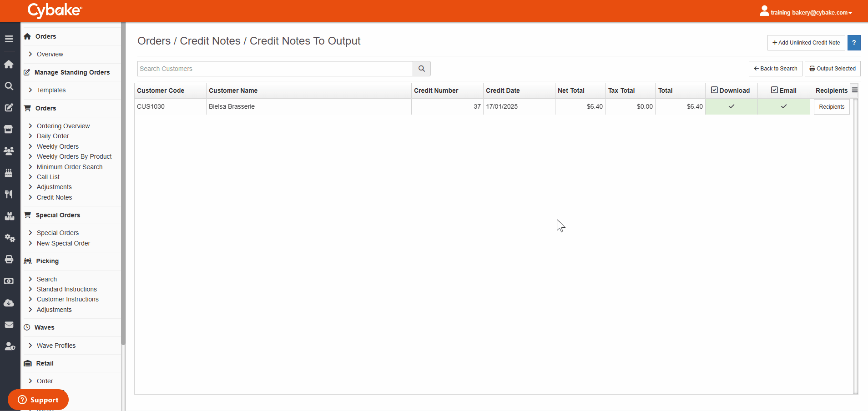
Task: Select the 17/01/2025 credit date cell
Action: [x=519, y=106]
